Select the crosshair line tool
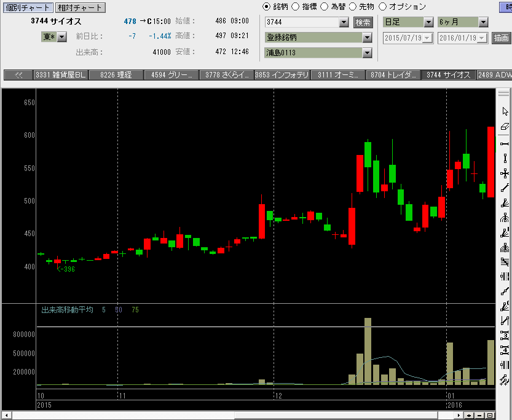The width and height of the screenshot is (512, 420). point(505,173)
